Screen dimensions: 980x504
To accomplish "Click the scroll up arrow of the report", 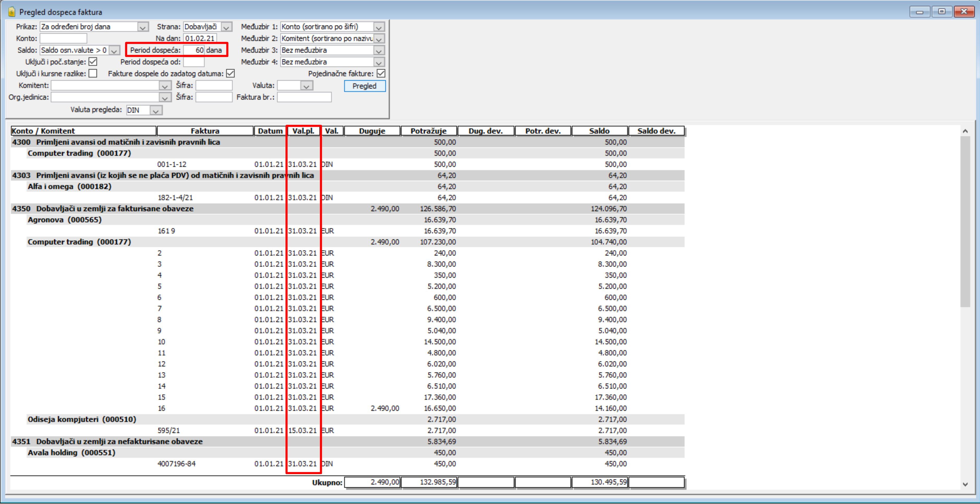I will (x=965, y=131).
